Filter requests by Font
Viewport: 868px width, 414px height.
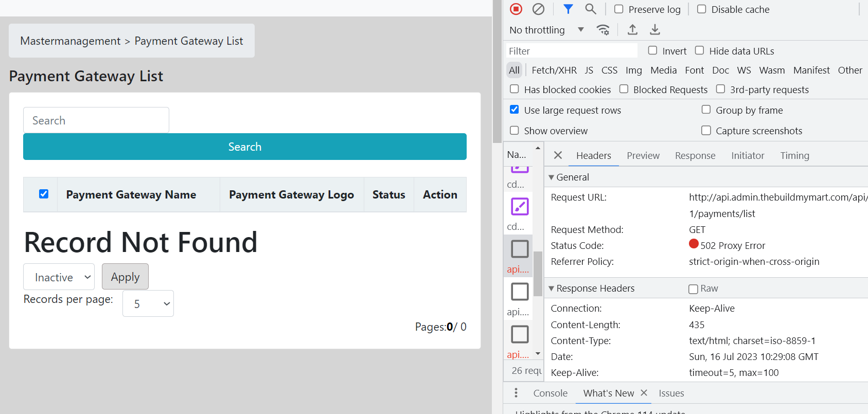(x=694, y=70)
